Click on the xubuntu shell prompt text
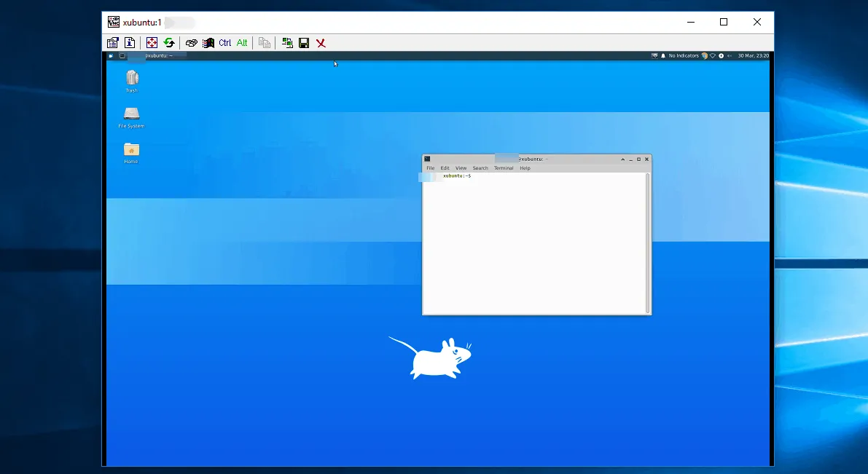This screenshot has width=868, height=474. click(457, 176)
